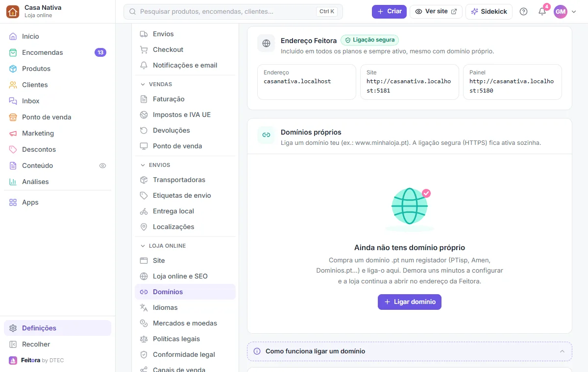
Task: Click the Criar button
Action: (389, 11)
